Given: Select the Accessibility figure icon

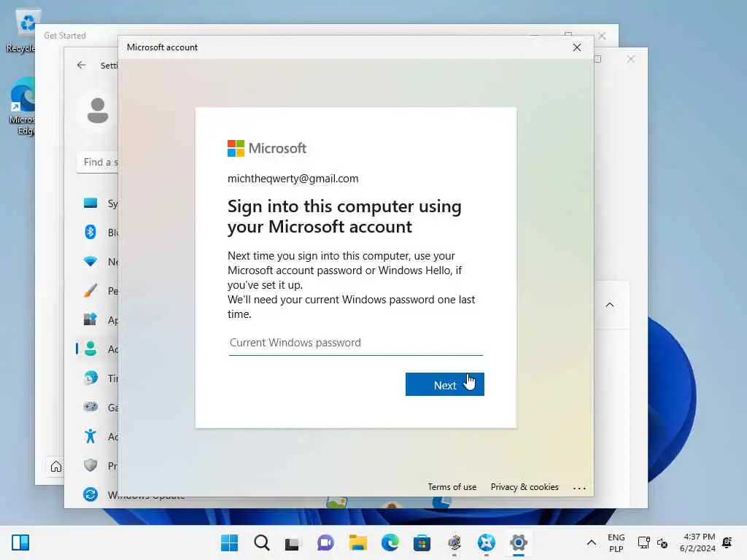Looking at the screenshot, I should pos(90,436).
